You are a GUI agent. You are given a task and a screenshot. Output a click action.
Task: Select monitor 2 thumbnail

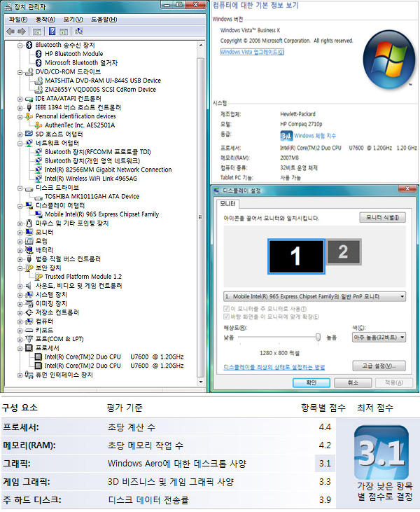[343, 251]
